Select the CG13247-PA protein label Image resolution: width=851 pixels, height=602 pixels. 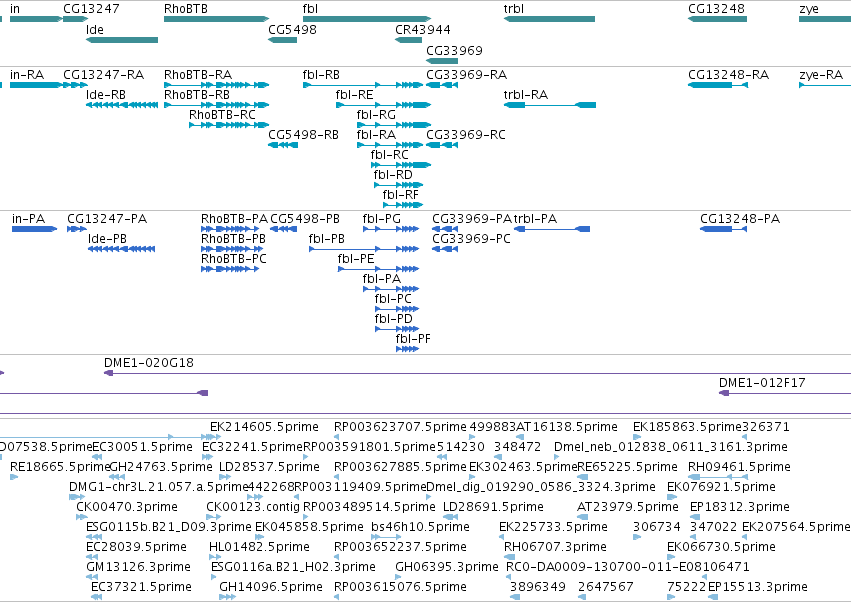pos(107,219)
